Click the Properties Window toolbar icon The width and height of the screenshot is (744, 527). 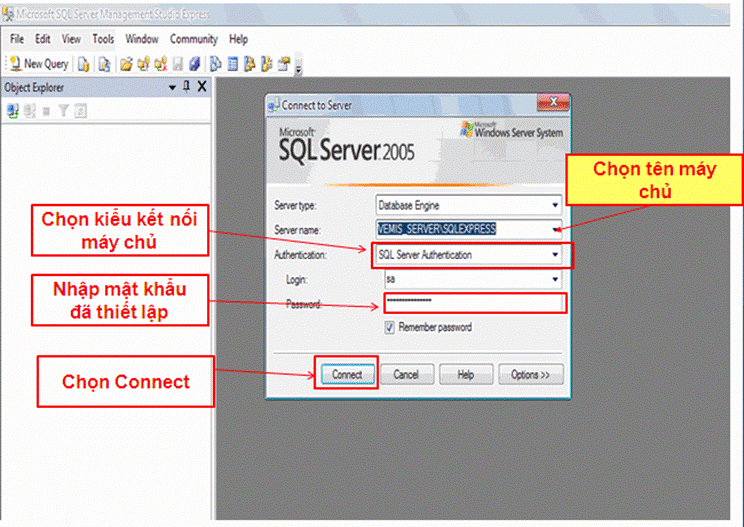(284, 64)
